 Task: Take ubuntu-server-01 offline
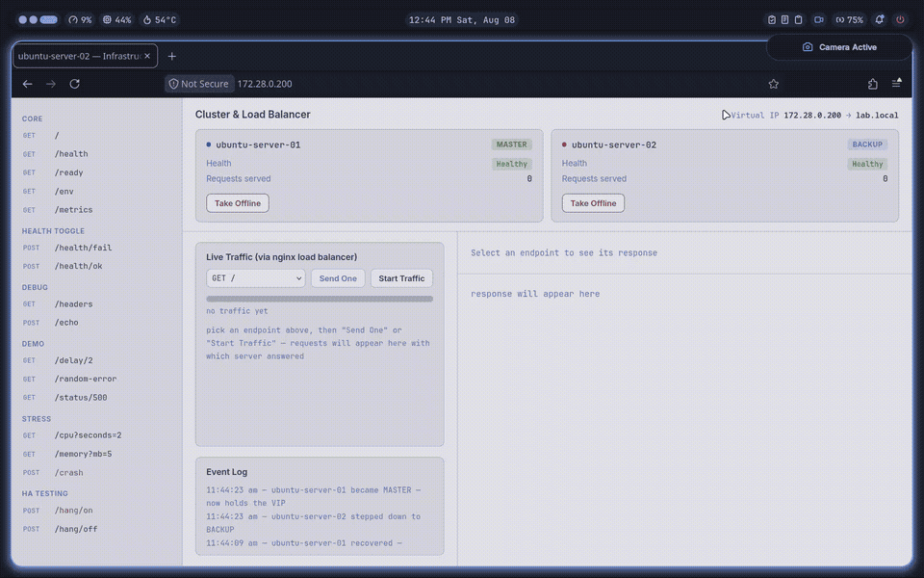coord(238,203)
